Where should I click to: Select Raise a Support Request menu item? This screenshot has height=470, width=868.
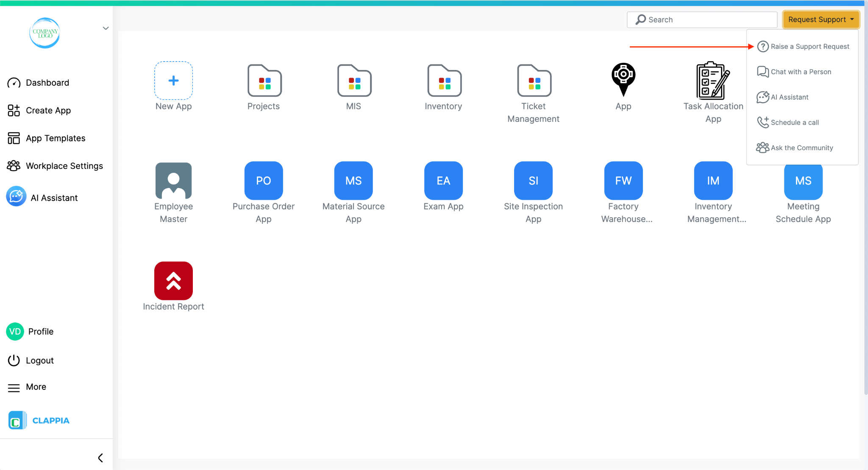(x=810, y=47)
